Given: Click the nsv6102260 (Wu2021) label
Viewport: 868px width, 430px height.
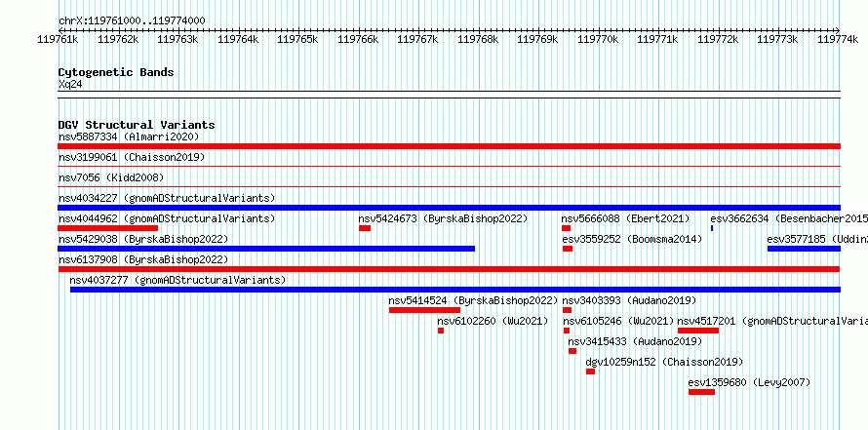Looking at the screenshot, I should [493, 321].
